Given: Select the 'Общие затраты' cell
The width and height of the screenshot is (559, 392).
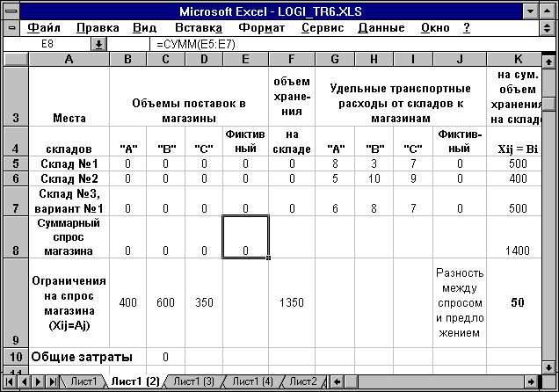Looking at the screenshot, I should [87, 357].
